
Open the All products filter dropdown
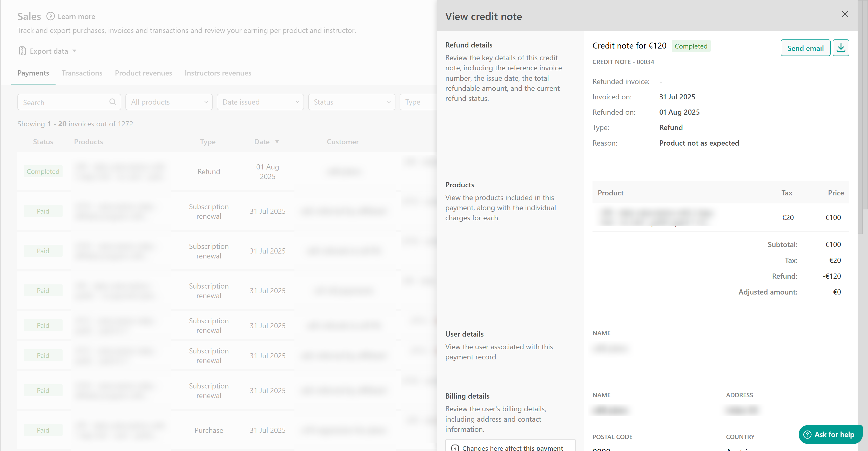tap(169, 102)
